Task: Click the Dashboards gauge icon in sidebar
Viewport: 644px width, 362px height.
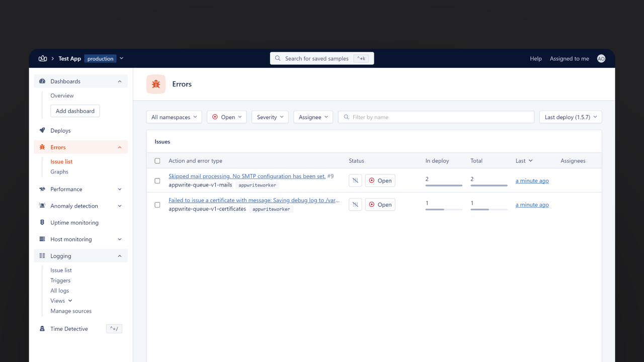Action: pyautogui.click(x=42, y=81)
